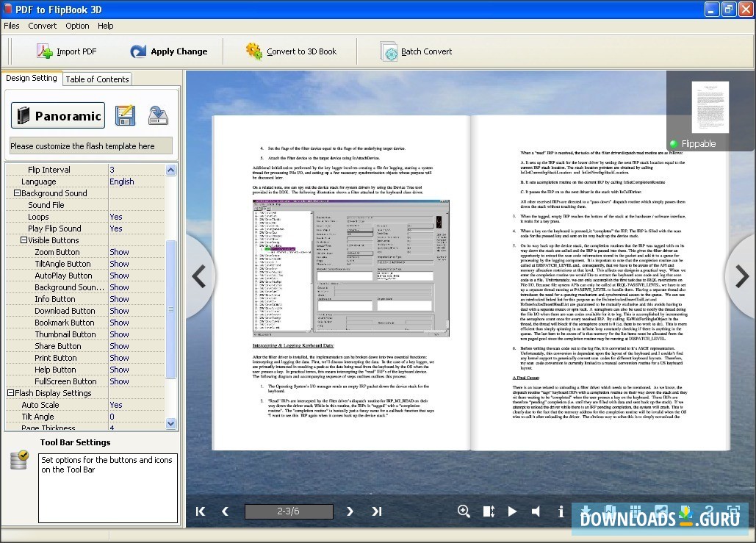Flip forward with the large right side arrow
This screenshot has width=756, height=543.
pyautogui.click(x=741, y=277)
